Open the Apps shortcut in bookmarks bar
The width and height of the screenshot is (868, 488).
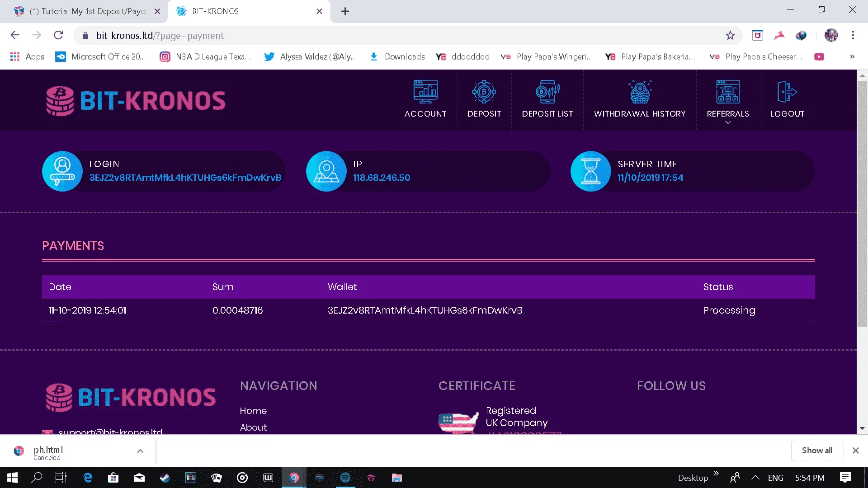click(27, 56)
